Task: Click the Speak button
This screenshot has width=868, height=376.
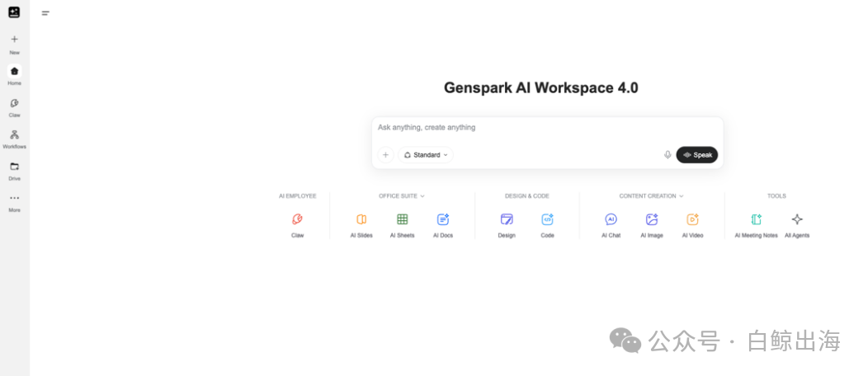Action: coord(697,155)
